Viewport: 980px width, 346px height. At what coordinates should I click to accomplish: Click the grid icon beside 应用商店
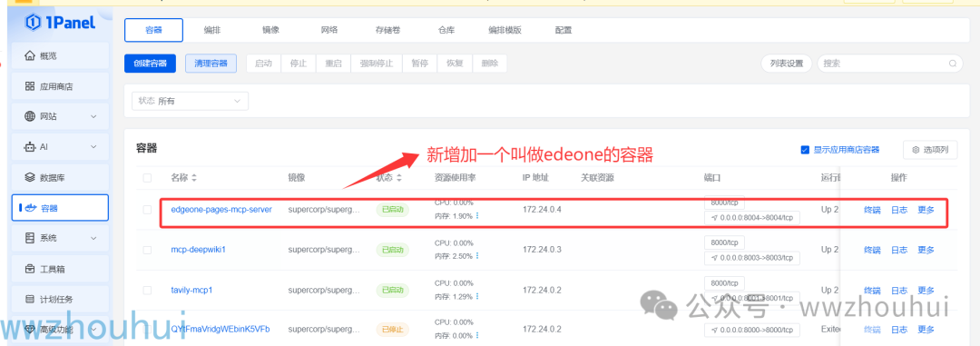(29, 86)
